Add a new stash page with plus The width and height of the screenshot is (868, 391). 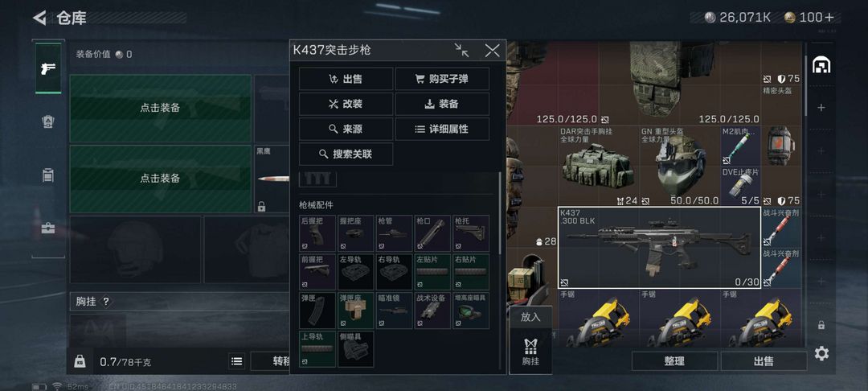[821, 108]
